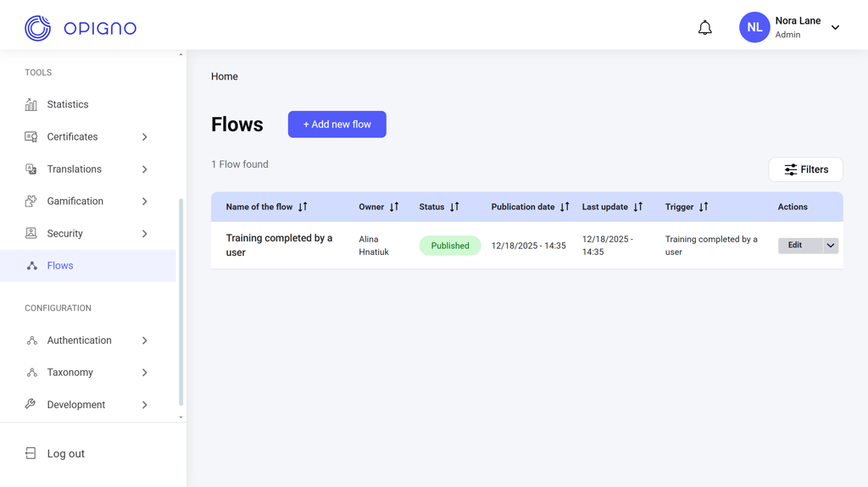868x487 pixels.
Task: Click the Statistics bar chart icon
Action: click(x=31, y=104)
